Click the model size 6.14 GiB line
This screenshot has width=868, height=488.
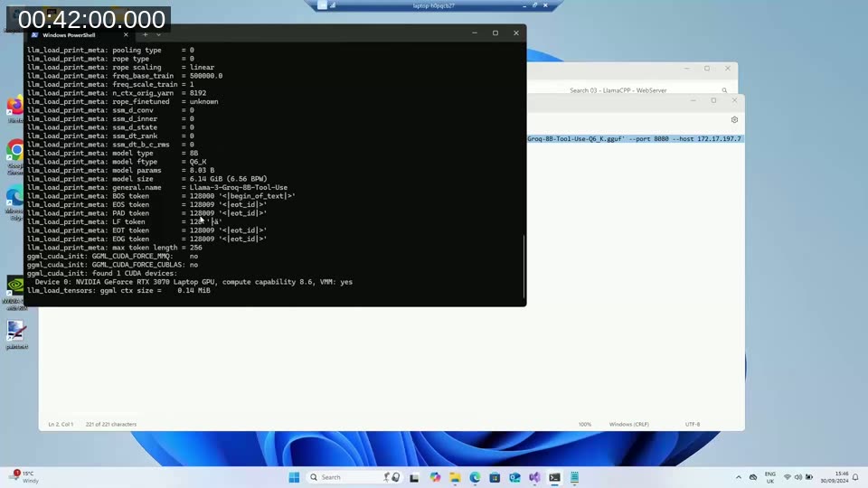click(x=147, y=179)
